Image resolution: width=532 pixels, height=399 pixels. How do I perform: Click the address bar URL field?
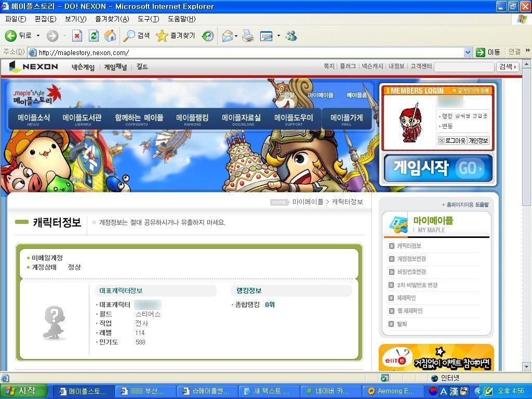point(250,52)
